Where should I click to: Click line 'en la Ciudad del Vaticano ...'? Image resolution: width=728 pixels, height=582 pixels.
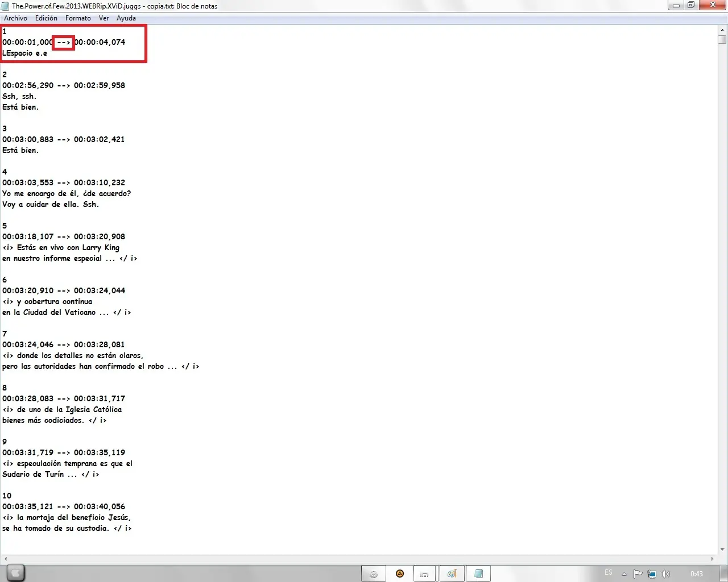pyautogui.click(x=56, y=313)
